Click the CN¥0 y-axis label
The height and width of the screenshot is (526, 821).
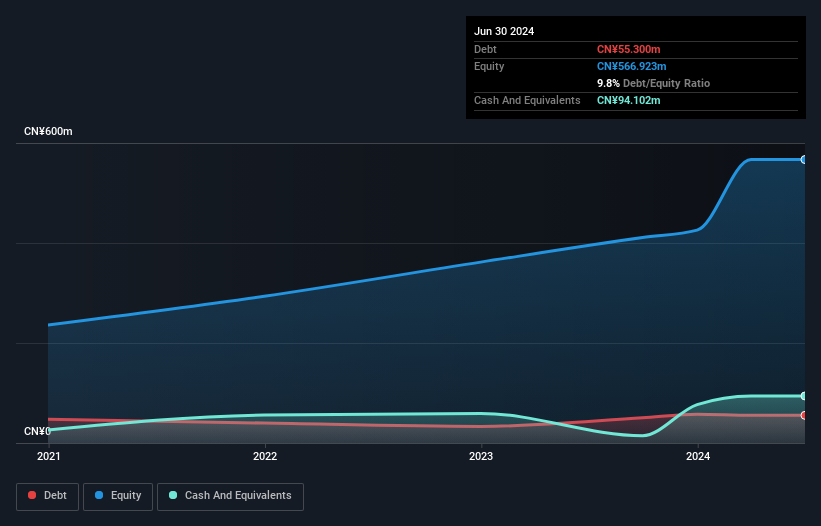point(37,431)
